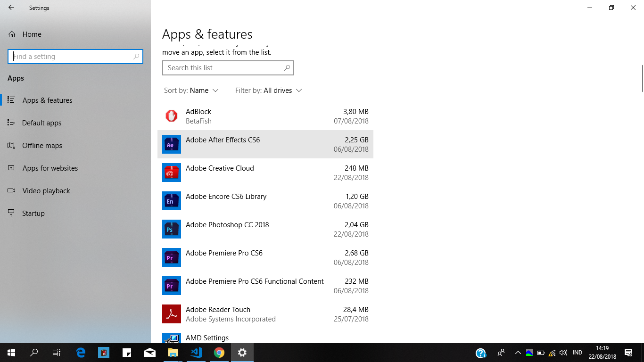Screen dimensions: 644x362
Task: Select the Adobe Photoshop CC 2018 icon
Action: pyautogui.click(x=172, y=229)
